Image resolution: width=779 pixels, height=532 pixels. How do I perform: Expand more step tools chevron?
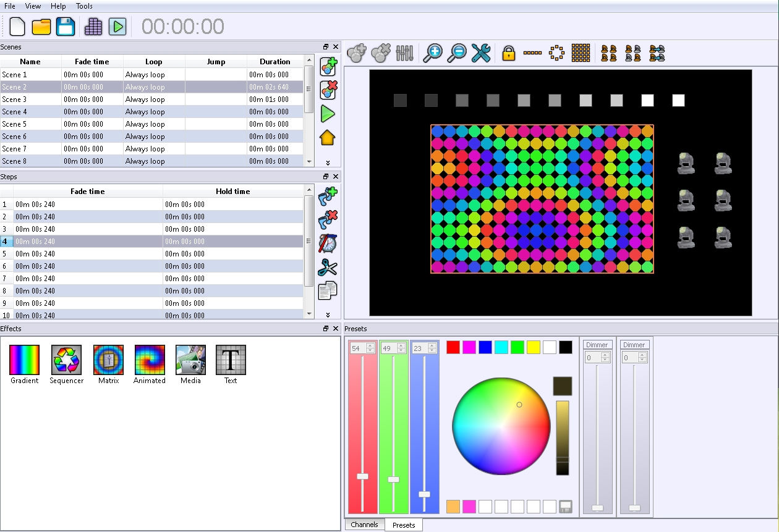coord(328,315)
